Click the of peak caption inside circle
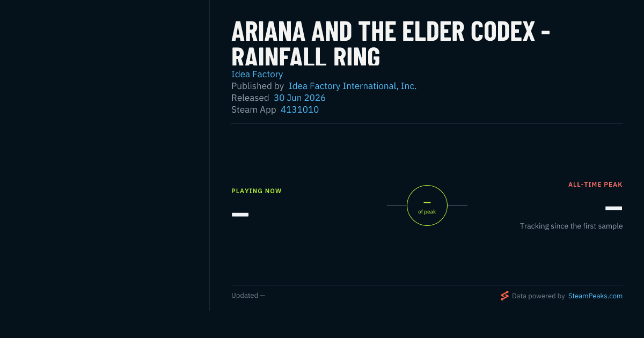 click(427, 212)
